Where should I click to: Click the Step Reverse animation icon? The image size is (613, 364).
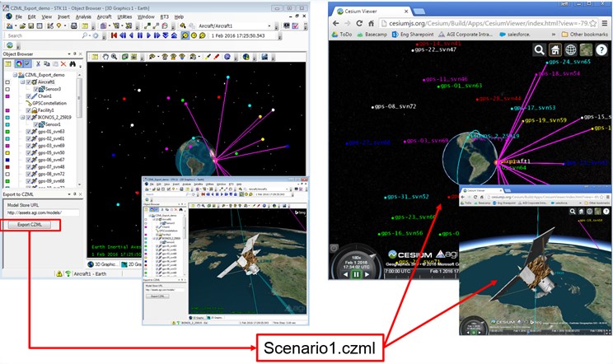(123, 35)
